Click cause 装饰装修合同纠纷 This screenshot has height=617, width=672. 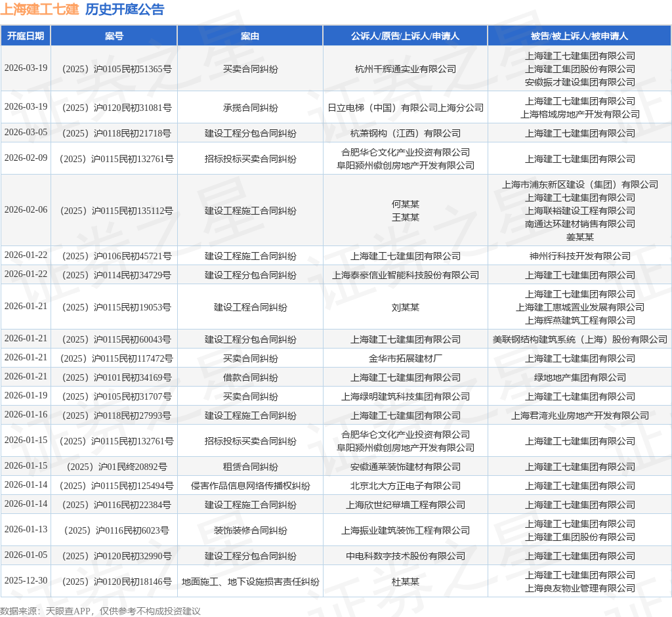(x=250, y=531)
